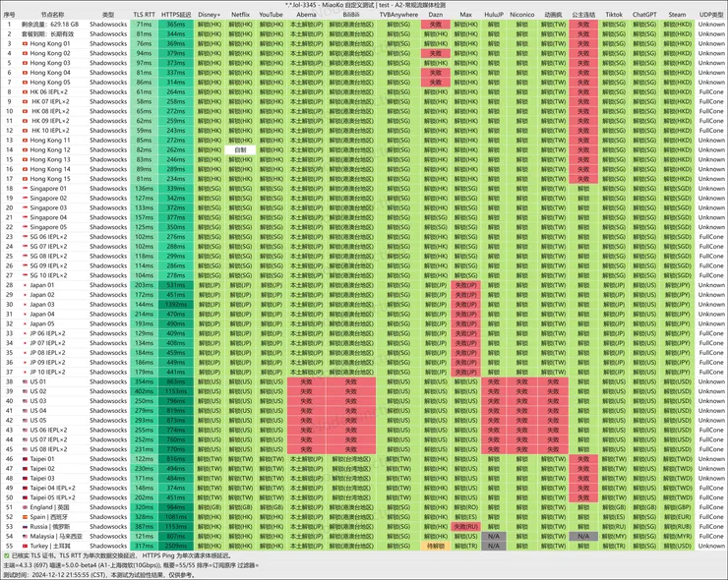Click the red 失败(JP) Max cell for Japan 01

465,285
